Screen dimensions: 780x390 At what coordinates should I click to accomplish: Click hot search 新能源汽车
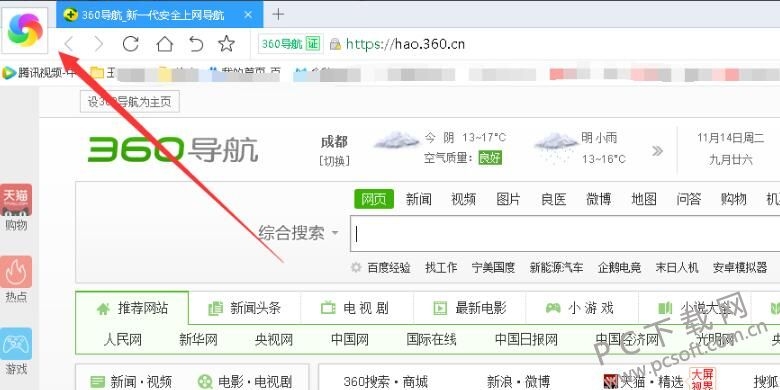click(x=556, y=268)
